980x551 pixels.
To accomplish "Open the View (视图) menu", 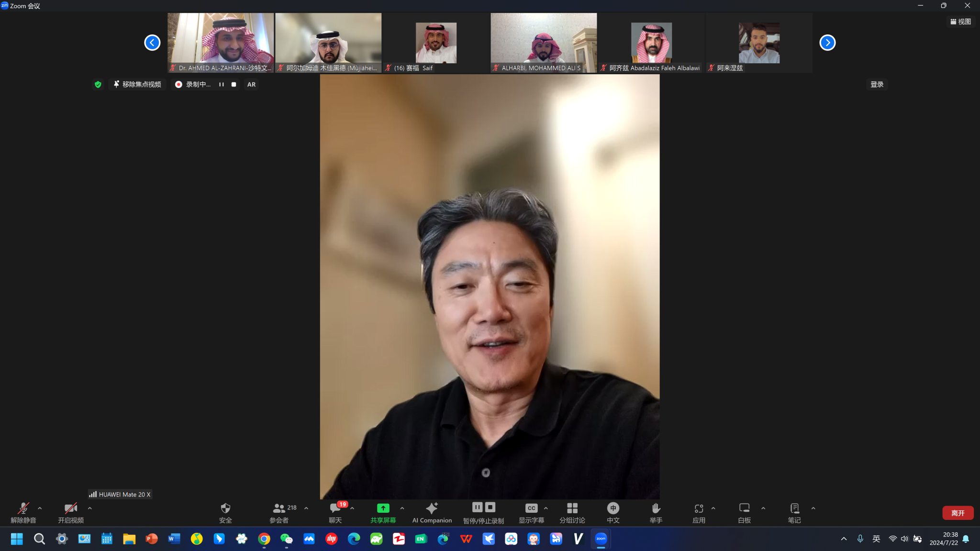I will [x=960, y=22].
